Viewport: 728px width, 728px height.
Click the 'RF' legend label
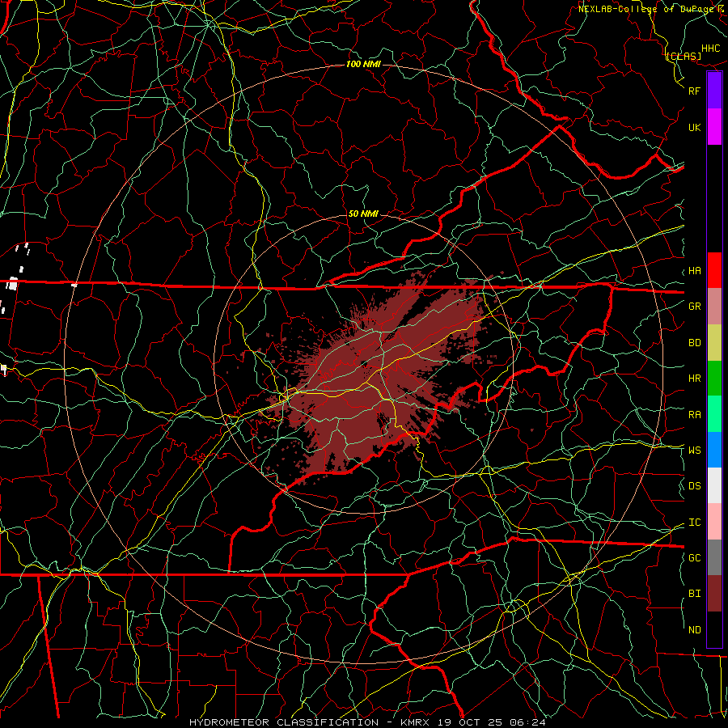click(x=695, y=91)
